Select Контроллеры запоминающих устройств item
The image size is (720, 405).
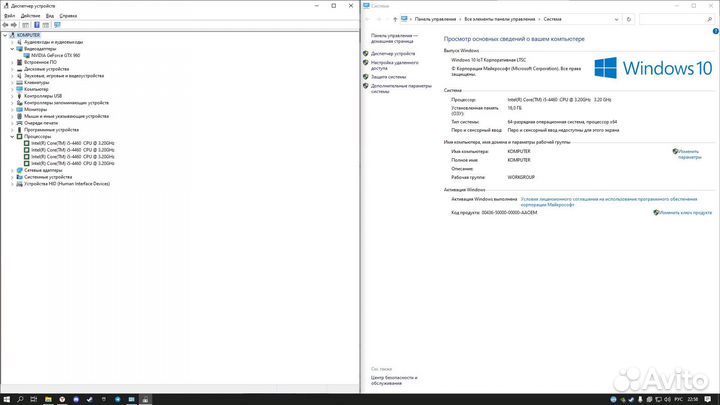(67, 103)
